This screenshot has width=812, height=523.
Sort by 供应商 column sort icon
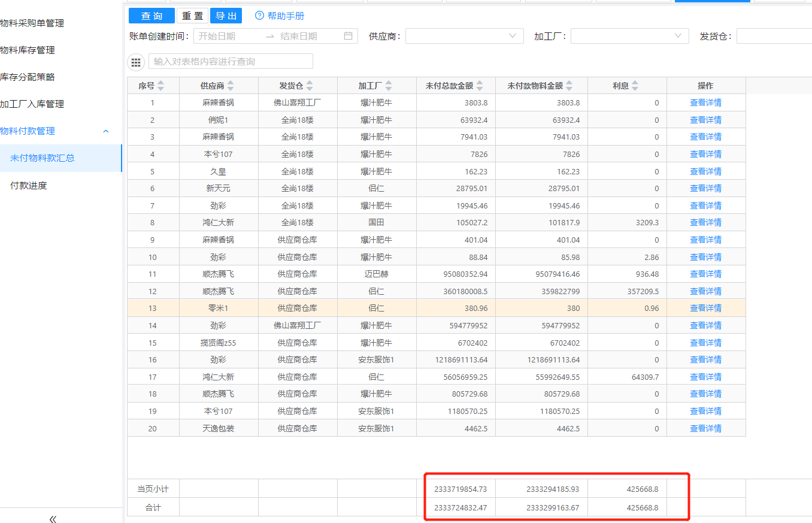click(231, 86)
